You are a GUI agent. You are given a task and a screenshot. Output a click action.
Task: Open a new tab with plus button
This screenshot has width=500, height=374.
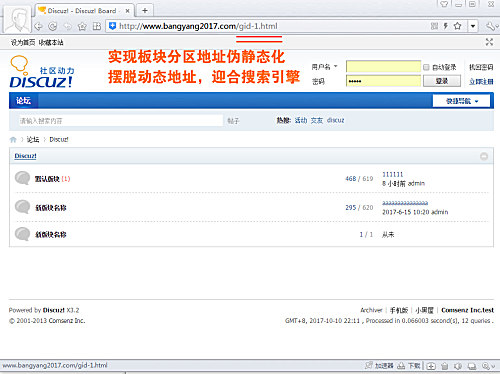(145, 11)
